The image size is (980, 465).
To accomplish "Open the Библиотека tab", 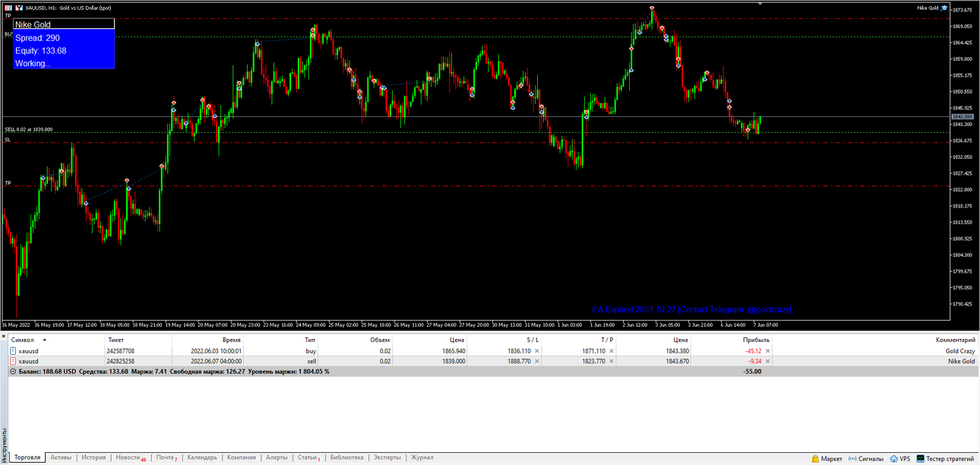I will click(x=347, y=458).
